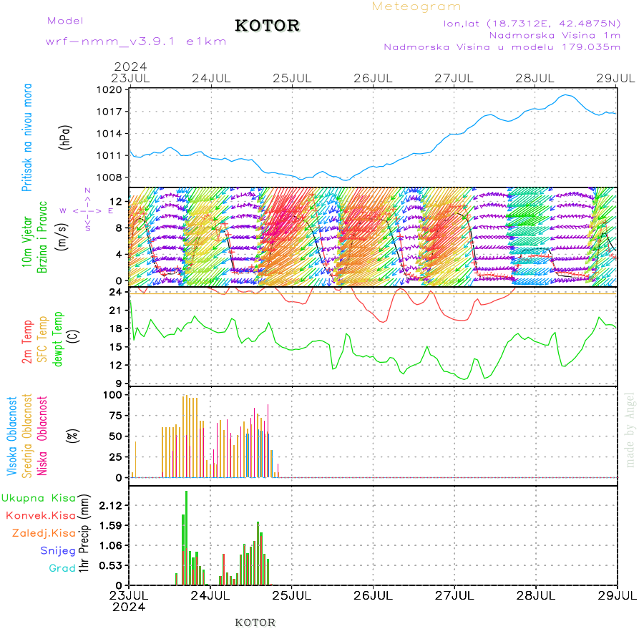644x644 pixels.
Task: Click the Zaledj.Kisa legend label
Action: point(44,534)
